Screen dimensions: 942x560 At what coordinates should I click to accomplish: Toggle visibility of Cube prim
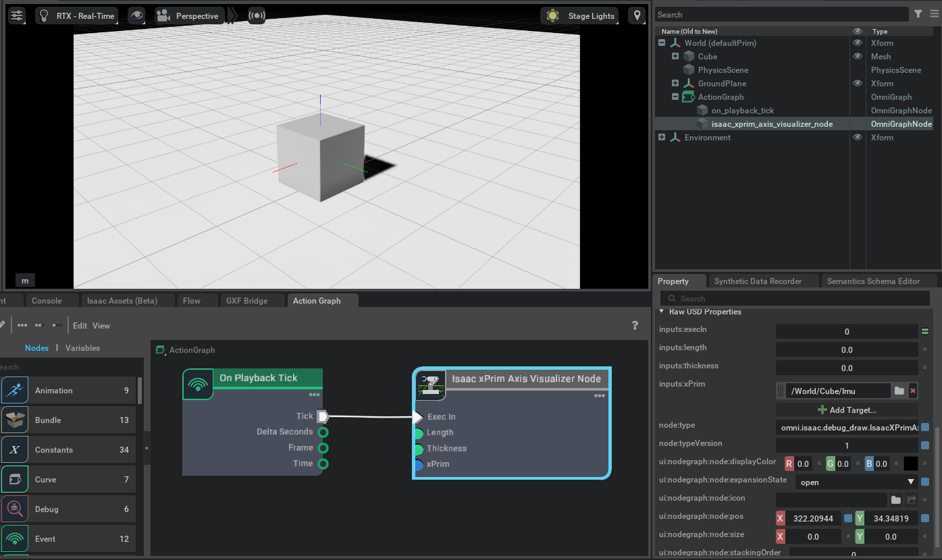[858, 56]
